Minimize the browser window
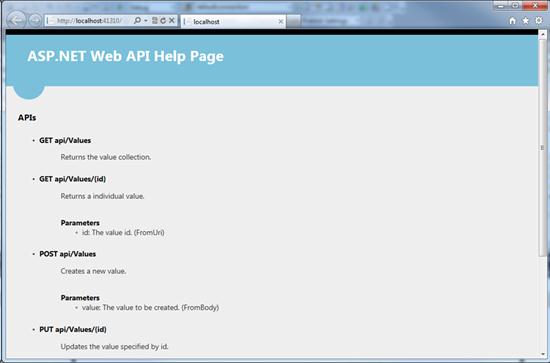The image size is (550, 363). 501,5
